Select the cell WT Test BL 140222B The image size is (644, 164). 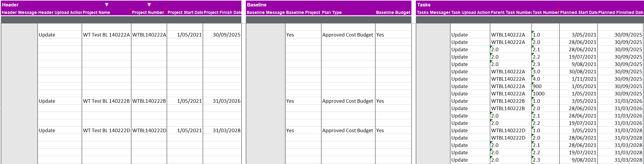pos(107,101)
